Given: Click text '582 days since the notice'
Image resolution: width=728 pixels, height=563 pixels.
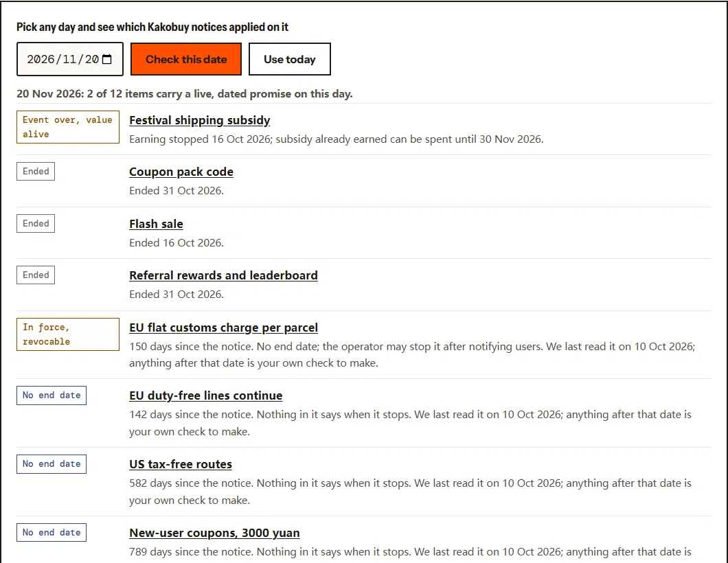Looking at the screenshot, I should (193, 483).
